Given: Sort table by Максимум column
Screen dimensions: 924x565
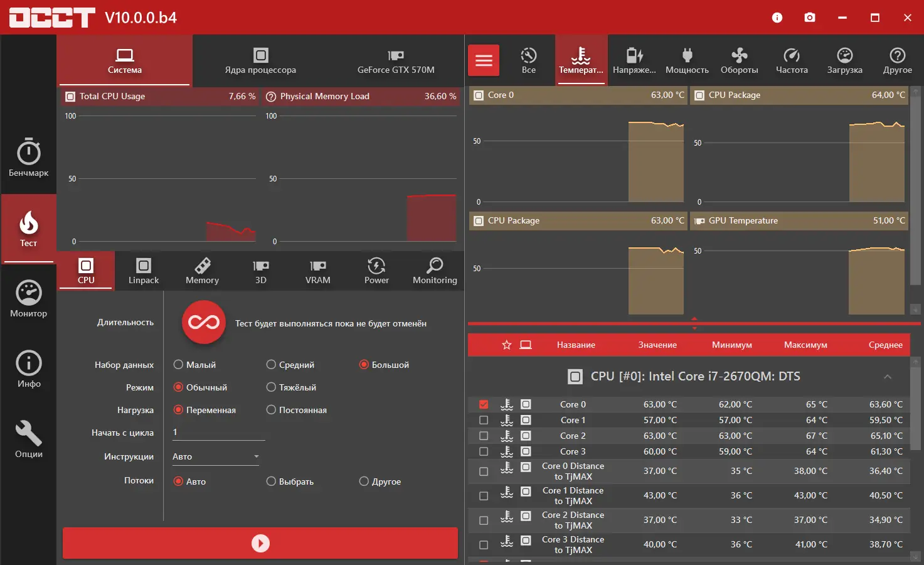Looking at the screenshot, I should click(805, 345).
